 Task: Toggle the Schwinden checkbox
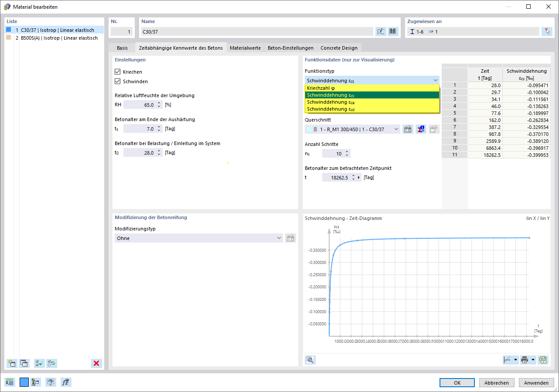click(117, 81)
